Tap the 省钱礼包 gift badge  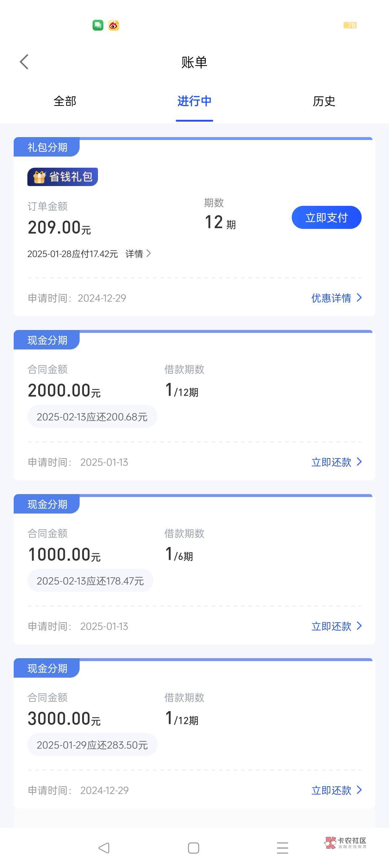click(63, 177)
